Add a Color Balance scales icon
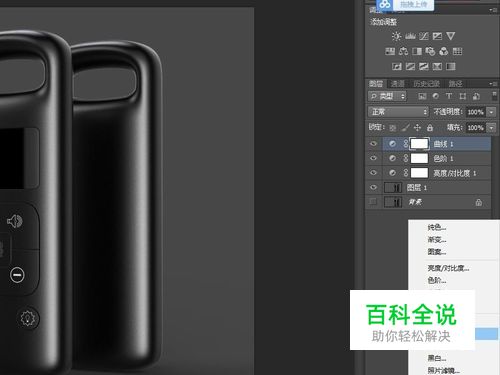This screenshot has height=375, width=500. (403, 51)
